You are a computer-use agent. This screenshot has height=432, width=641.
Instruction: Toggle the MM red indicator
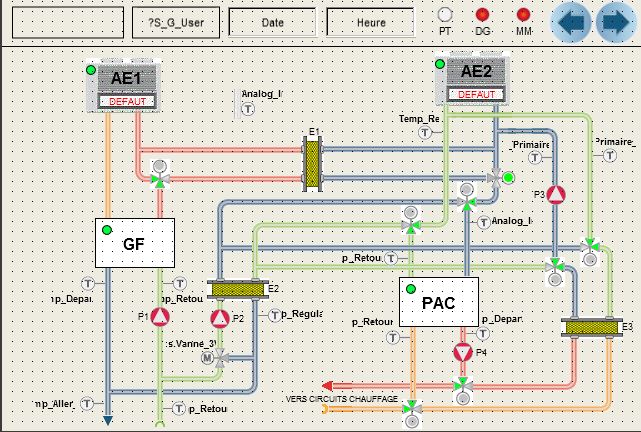point(523,14)
